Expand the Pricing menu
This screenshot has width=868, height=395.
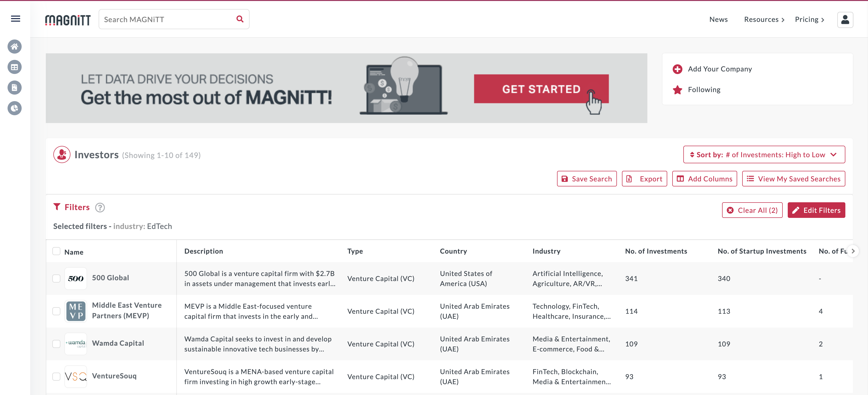tap(809, 20)
